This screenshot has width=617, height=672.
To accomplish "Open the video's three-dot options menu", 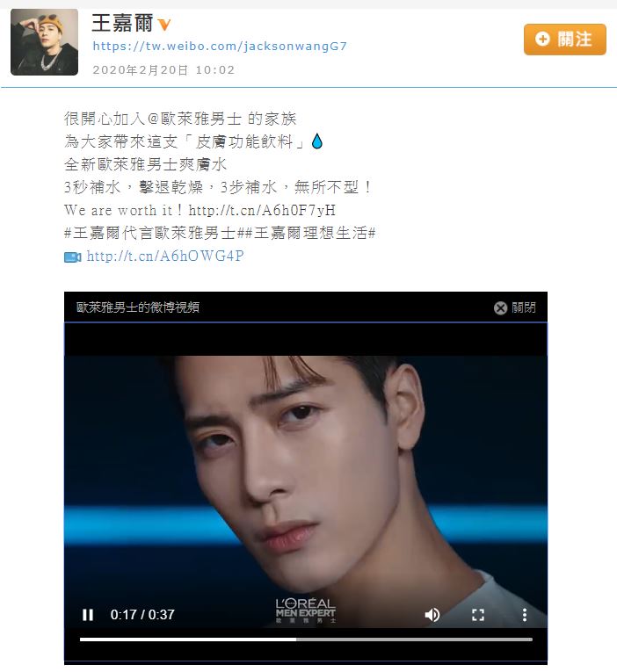I will pyautogui.click(x=524, y=615).
